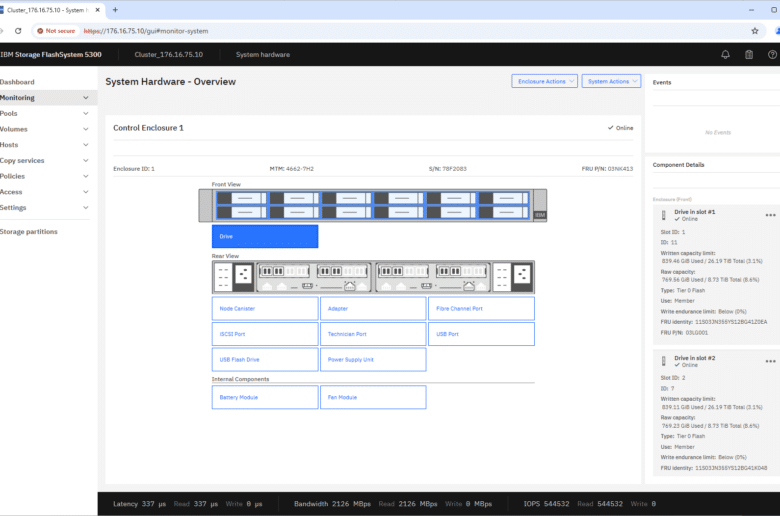Viewport: 780px width, 516px height.
Task: Click the Fan Module tile
Action: pos(373,397)
